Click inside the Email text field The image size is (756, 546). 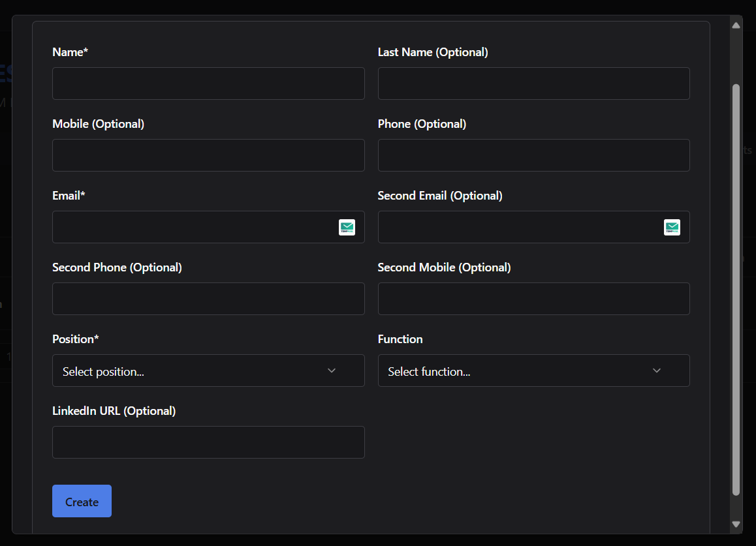pyautogui.click(x=193, y=227)
